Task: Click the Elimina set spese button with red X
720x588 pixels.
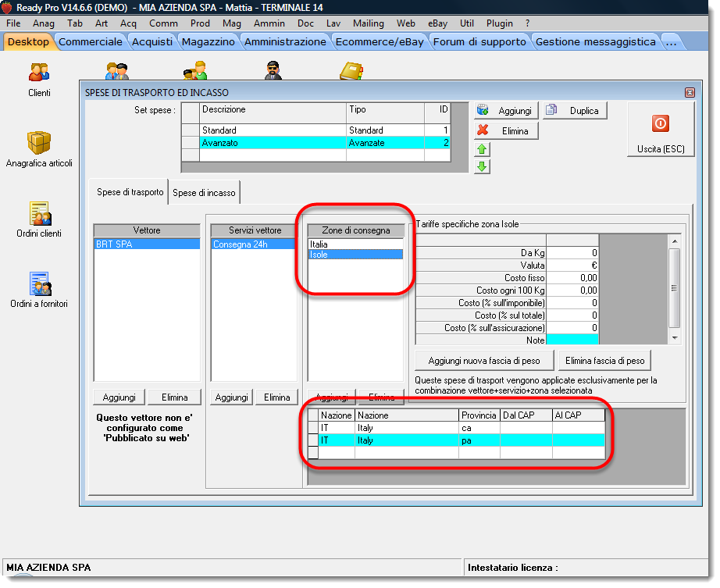Action: click(506, 131)
